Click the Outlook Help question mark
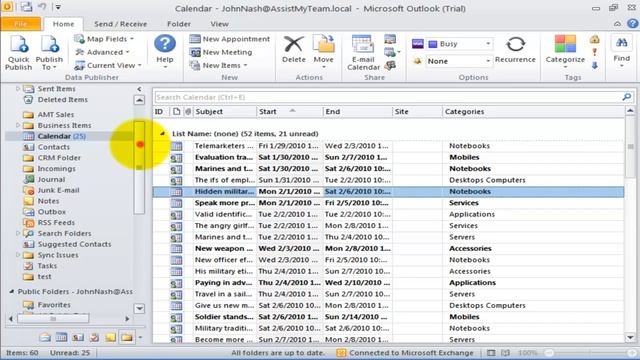Viewport: 640px width, 360px height. coord(632,24)
